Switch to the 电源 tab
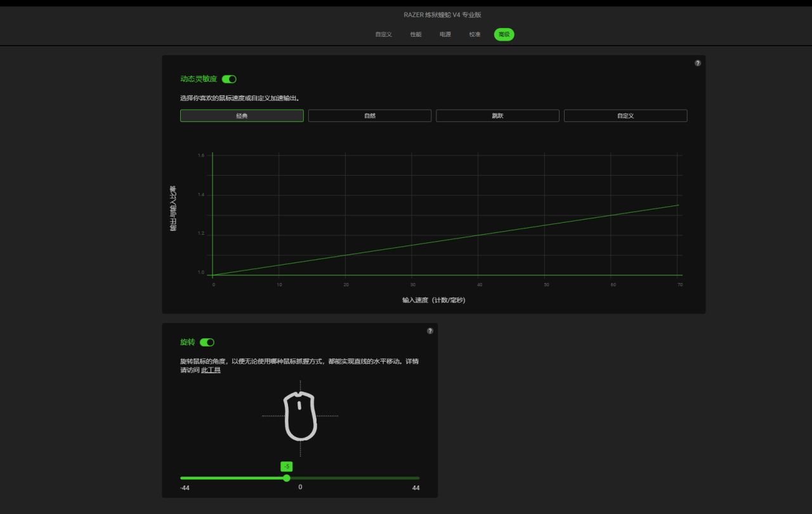812x514 pixels. [445, 34]
